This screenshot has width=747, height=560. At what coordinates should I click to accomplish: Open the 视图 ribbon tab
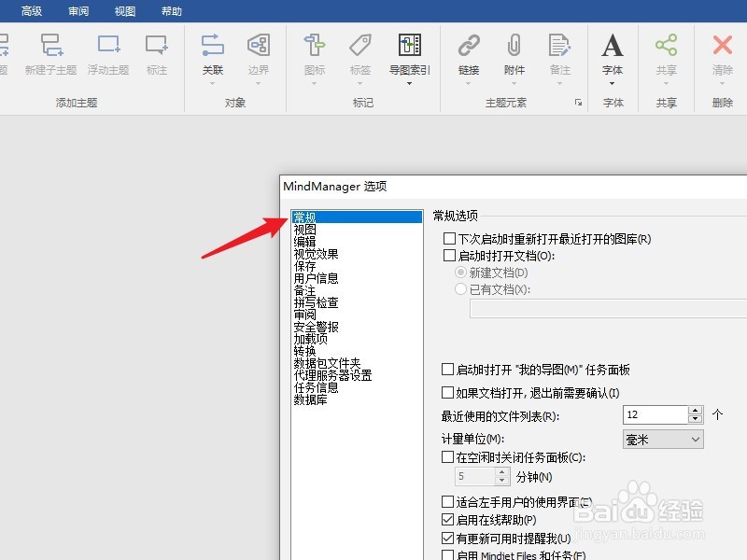(125, 11)
